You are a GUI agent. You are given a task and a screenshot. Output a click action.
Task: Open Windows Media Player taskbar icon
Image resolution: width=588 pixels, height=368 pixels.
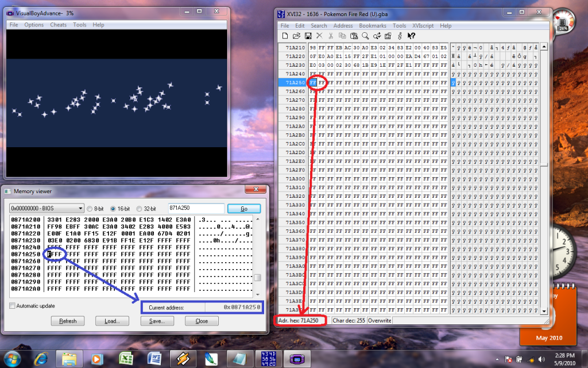click(x=96, y=359)
